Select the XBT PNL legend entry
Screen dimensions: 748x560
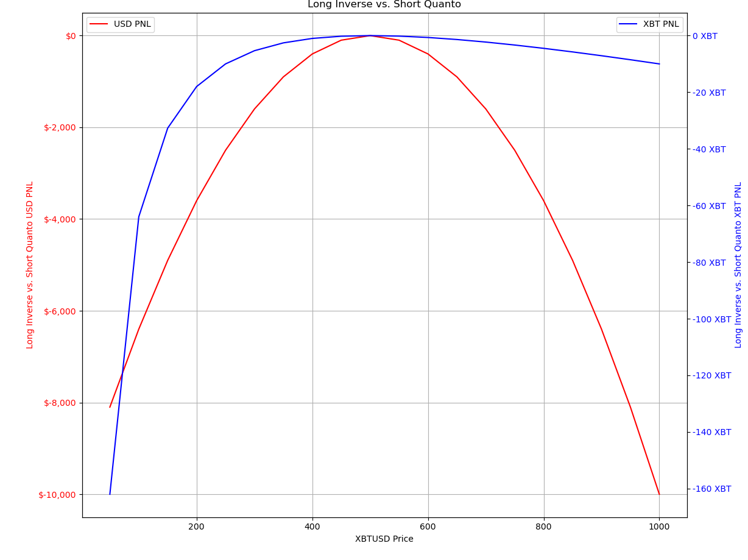click(649, 24)
